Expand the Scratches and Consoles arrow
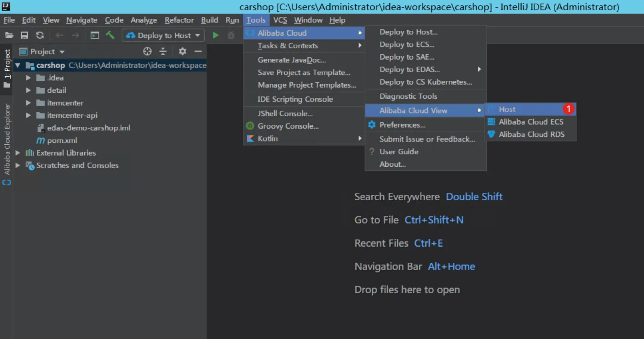 (17, 165)
